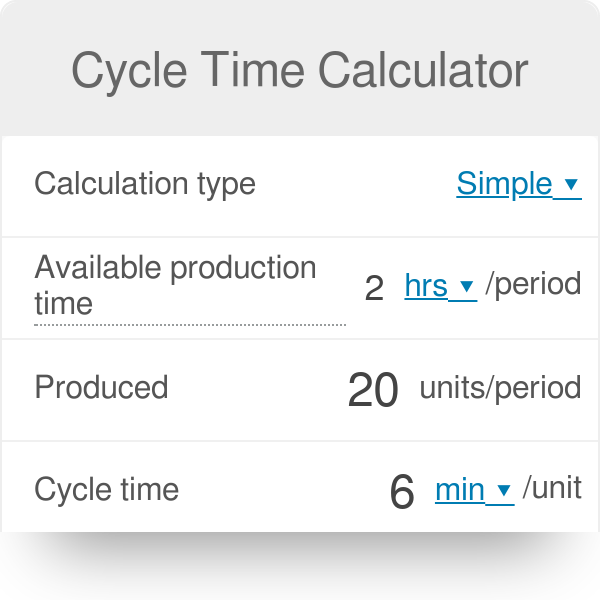The image size is (600, 600).
Task: Click the dotted underline beneath production time
Action: (x=190, y=325)
